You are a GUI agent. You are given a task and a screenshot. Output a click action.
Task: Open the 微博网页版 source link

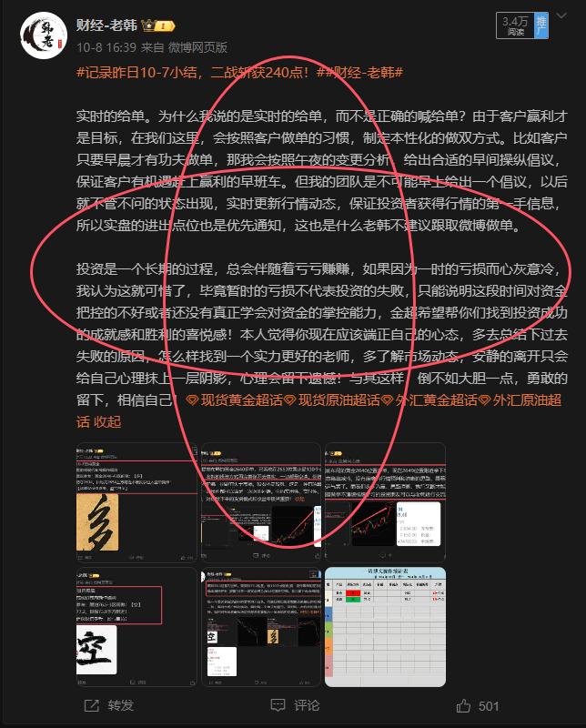coord(197,47)
